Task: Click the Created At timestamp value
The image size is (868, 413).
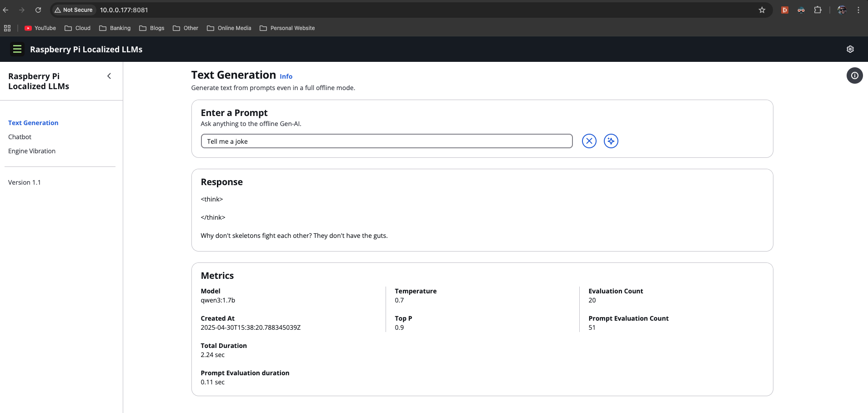Action: (251, 327)
